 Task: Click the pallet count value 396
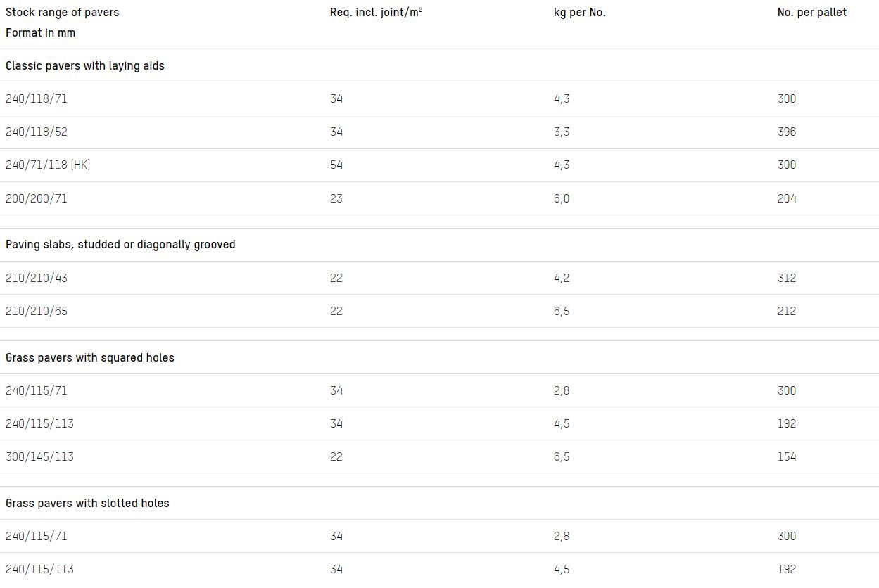tap(787, 132)
